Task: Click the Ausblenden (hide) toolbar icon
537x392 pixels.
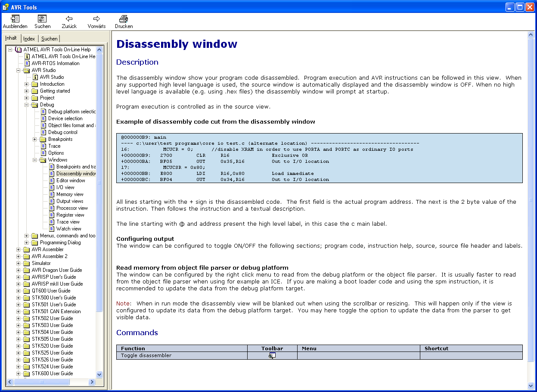Action: pos(15,19)
